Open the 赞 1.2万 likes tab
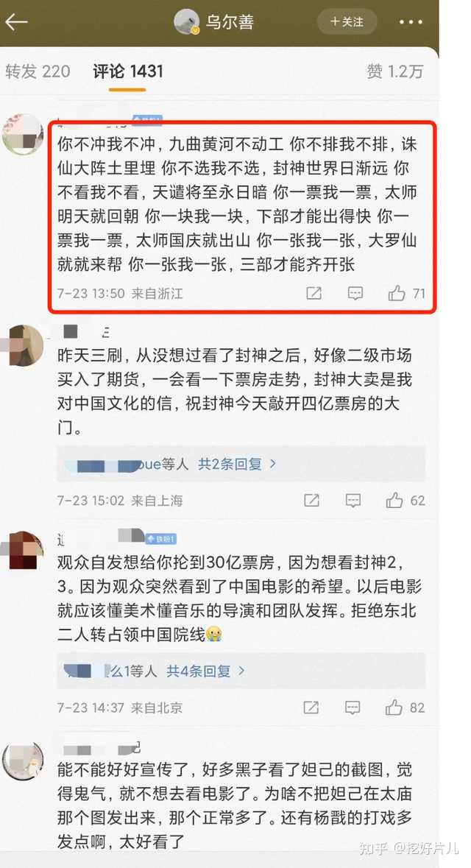Image resolution: width=471 pixels, height=868 pixels. (x=394, y=71)
